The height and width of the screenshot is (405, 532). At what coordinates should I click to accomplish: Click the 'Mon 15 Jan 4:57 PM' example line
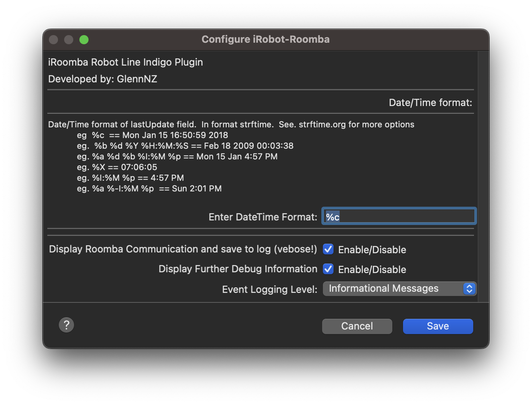(177, 156)
